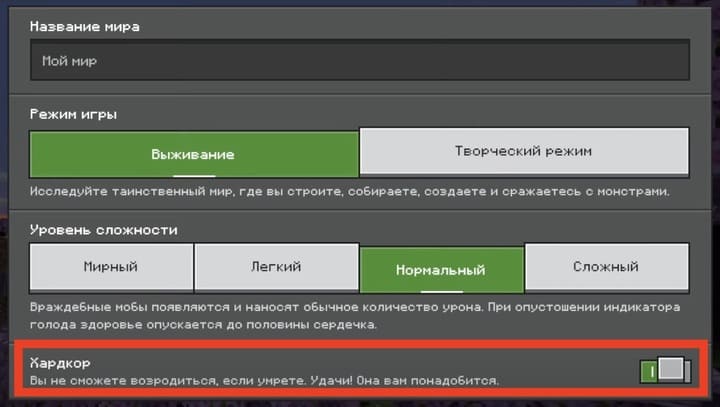The image size is (720, 407).
Task: Click the world name input field
Action: point(360,60)
